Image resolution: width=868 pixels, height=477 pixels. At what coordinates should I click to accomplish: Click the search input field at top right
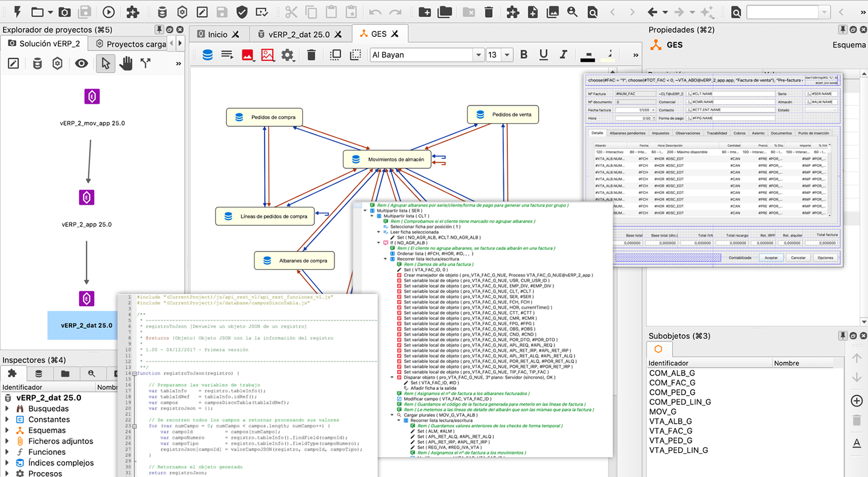782,12
